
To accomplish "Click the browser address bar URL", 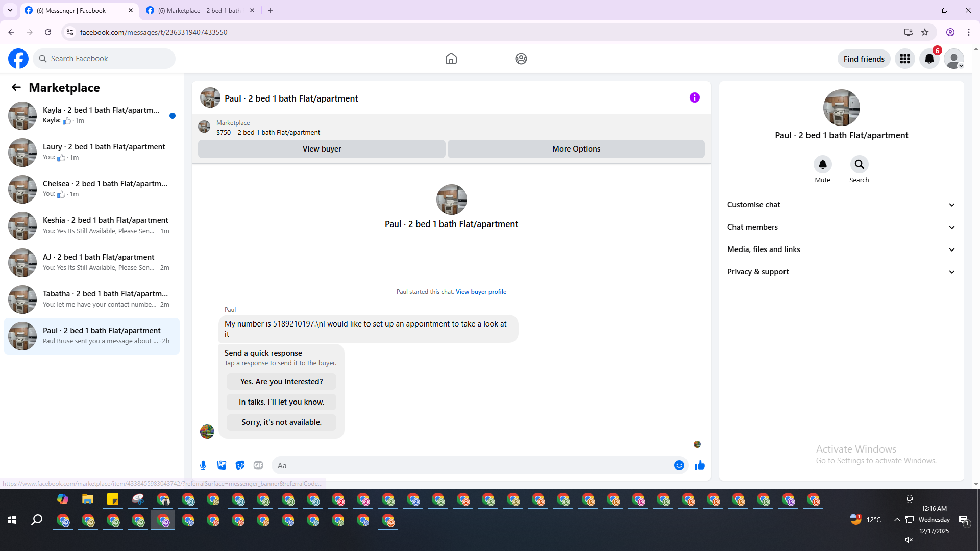I will (x=154, y=32).
